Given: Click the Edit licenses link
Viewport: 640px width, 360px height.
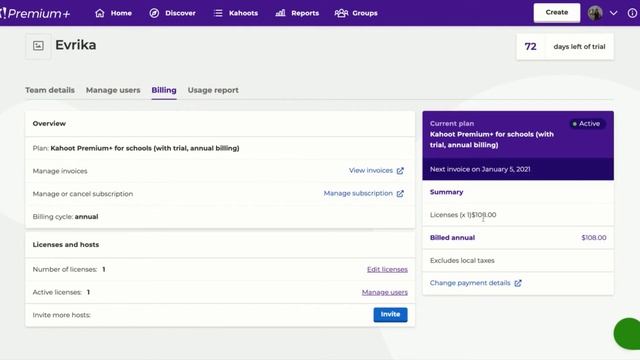Looking at the screenshot, I should [x=387, y=269].
